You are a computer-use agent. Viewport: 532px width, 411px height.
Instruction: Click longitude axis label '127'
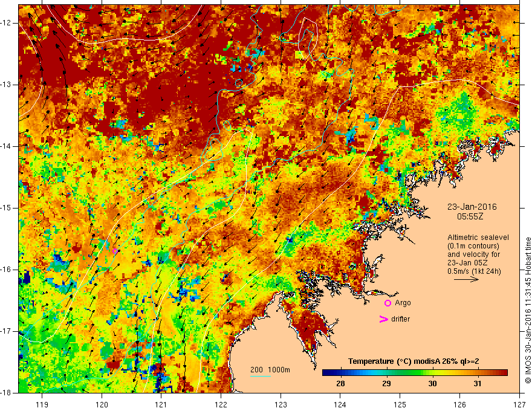519,404
